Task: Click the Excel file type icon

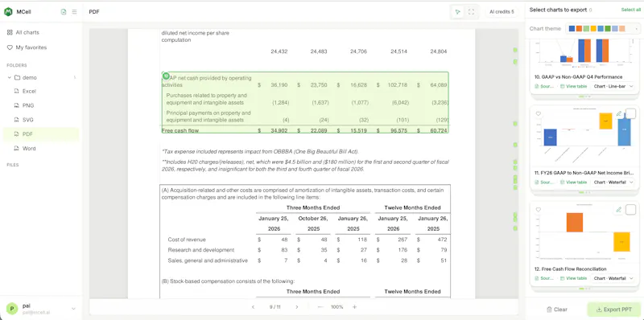Action: click(x=17, y=91)
